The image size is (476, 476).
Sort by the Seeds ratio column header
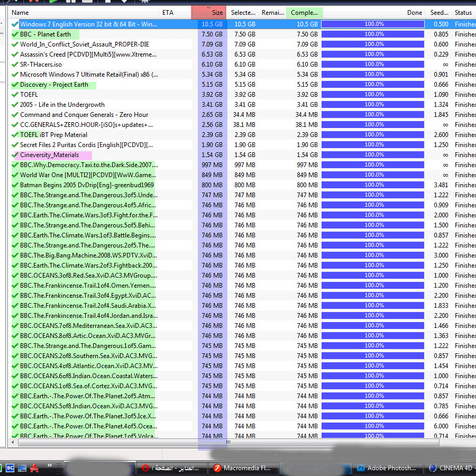pos(438,13)
